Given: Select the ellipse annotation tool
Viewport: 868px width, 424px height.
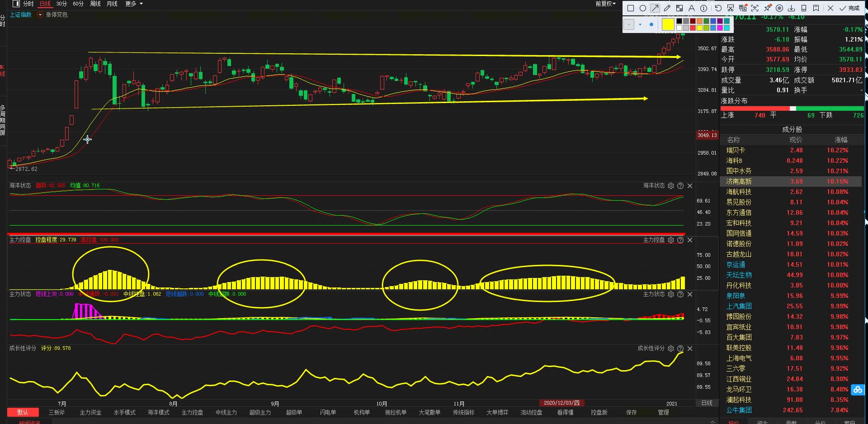Looking at the screenshot, I should (x=643, y=8).
